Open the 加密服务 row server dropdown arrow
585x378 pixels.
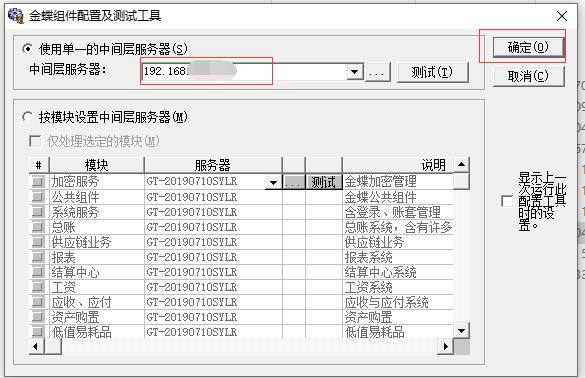273,182
